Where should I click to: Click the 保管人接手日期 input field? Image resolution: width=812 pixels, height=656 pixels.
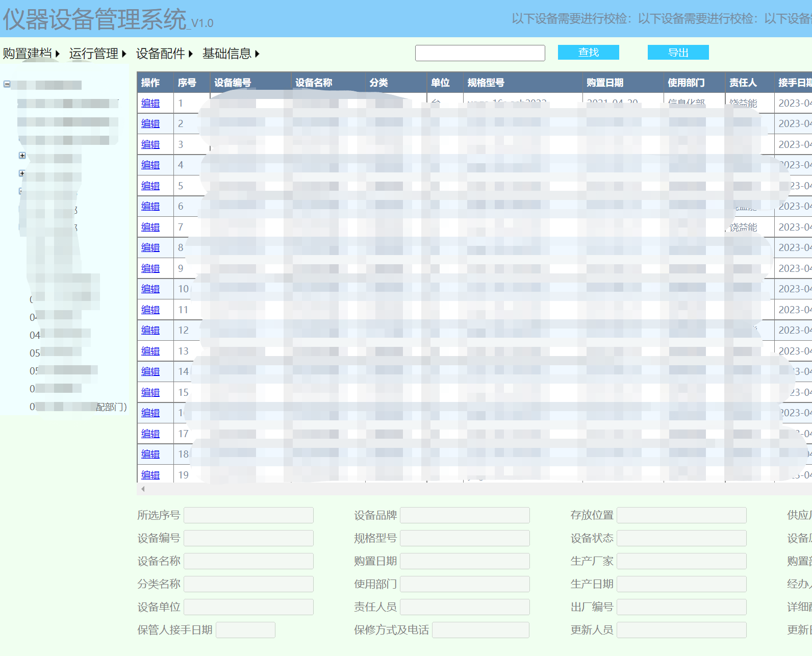245,630
